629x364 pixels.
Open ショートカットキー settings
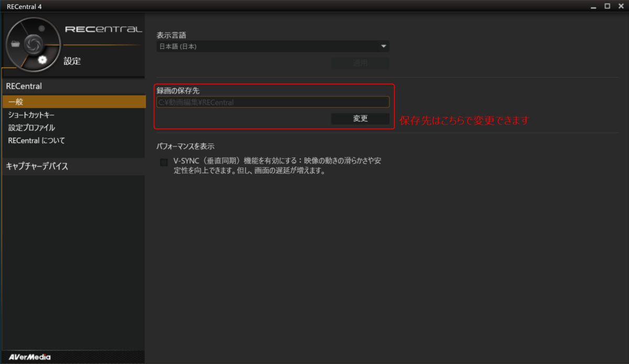click(32, 115)
